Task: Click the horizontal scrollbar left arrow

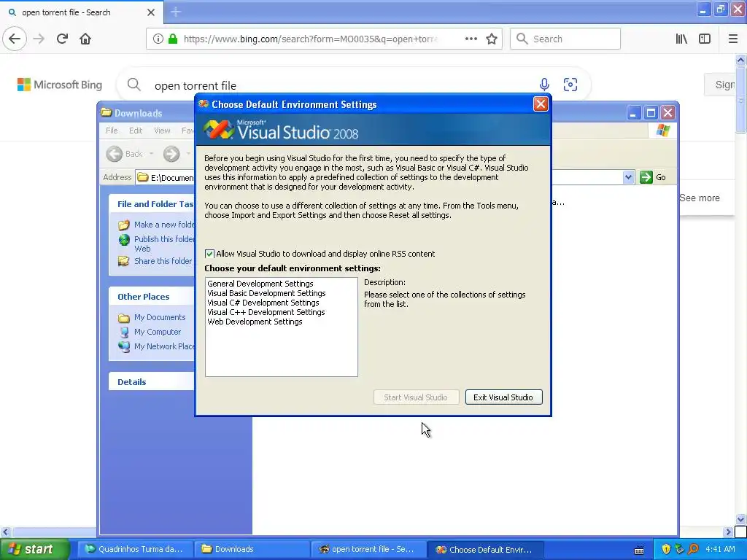Action: (x=5, y=532)
